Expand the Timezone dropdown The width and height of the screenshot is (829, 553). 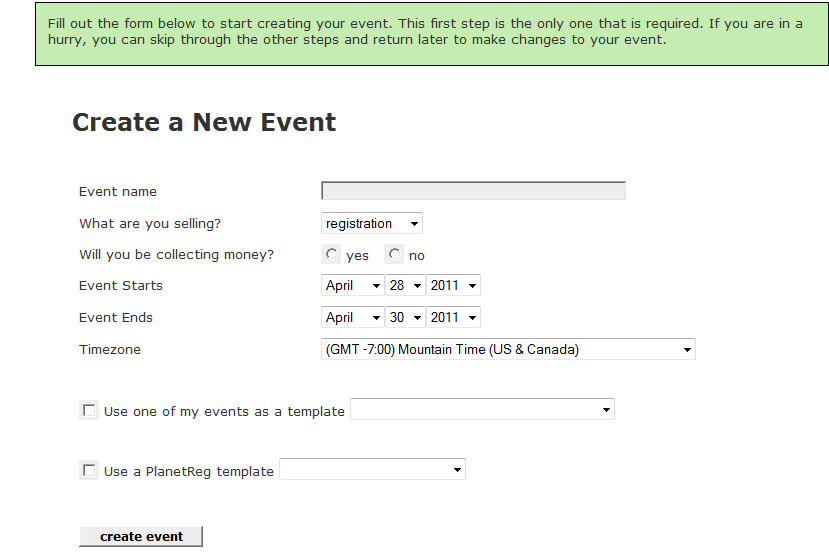pos(508,349)
